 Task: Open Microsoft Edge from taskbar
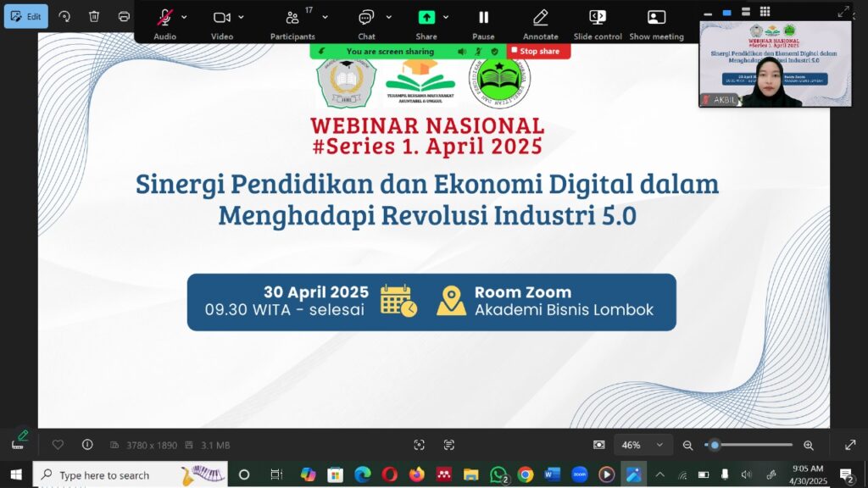362,474
